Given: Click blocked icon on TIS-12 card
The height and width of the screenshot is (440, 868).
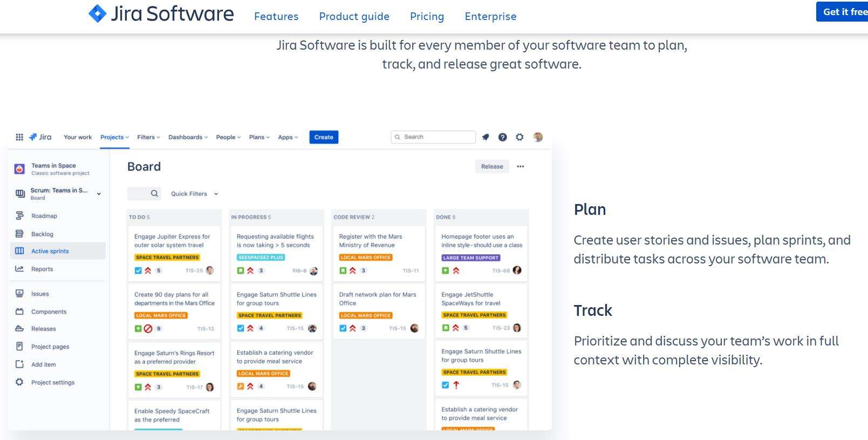Looking at the screenshot, I should point(148,328).
